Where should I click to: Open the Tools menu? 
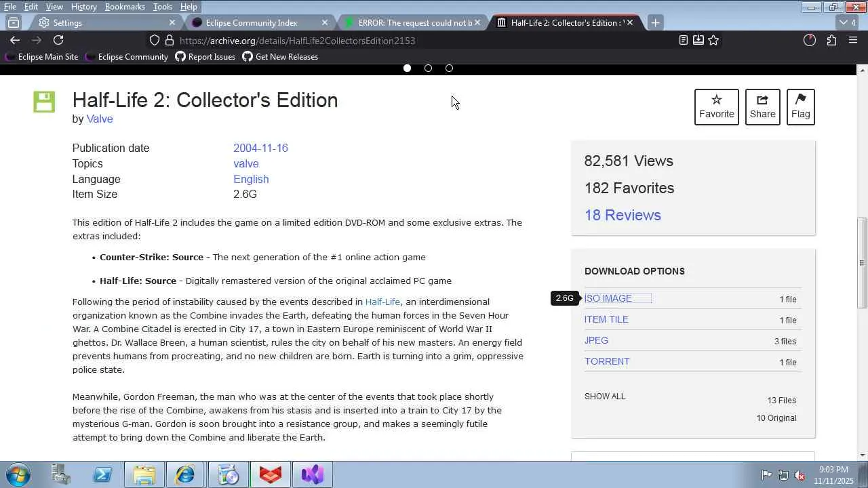tap(162, 7)
